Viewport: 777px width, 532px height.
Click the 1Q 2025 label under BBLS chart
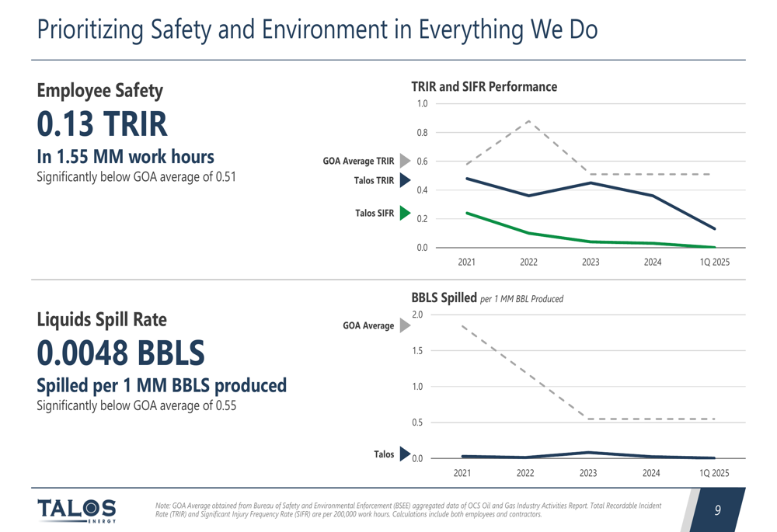point(714,473)
